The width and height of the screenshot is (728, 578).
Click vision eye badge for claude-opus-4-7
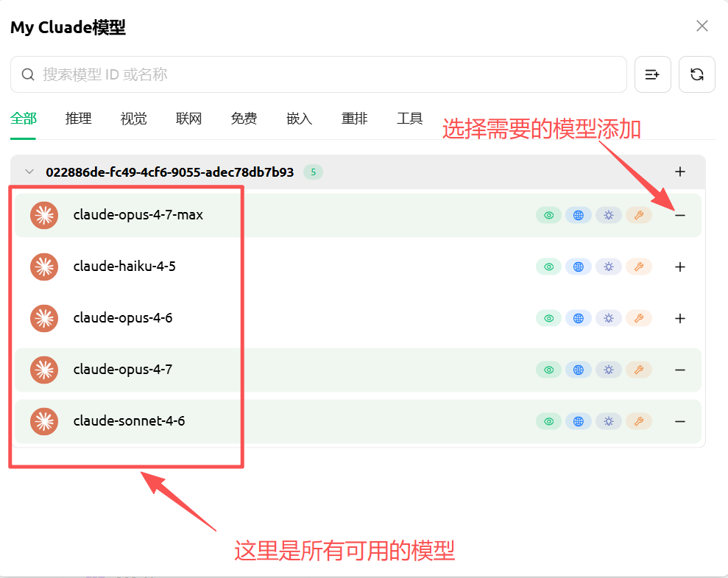(549, 370)
